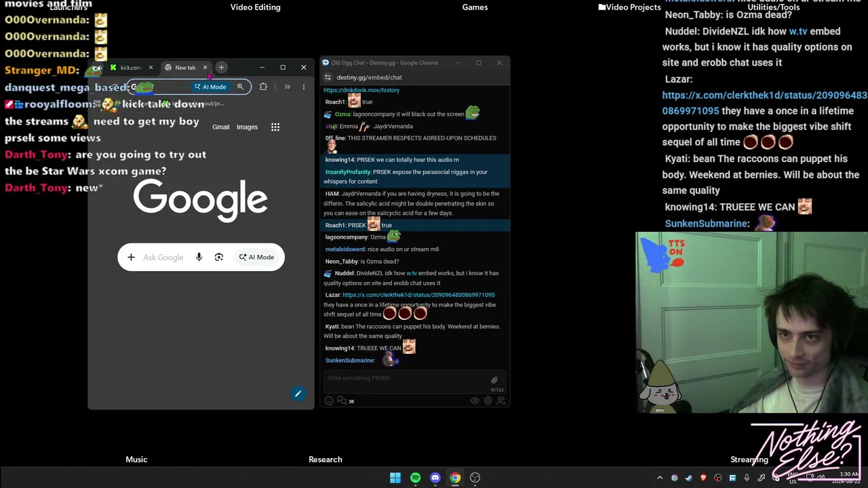Open ENG US language switcher
The width and height of the screenshot is (868, 488).
pos(793,478)
